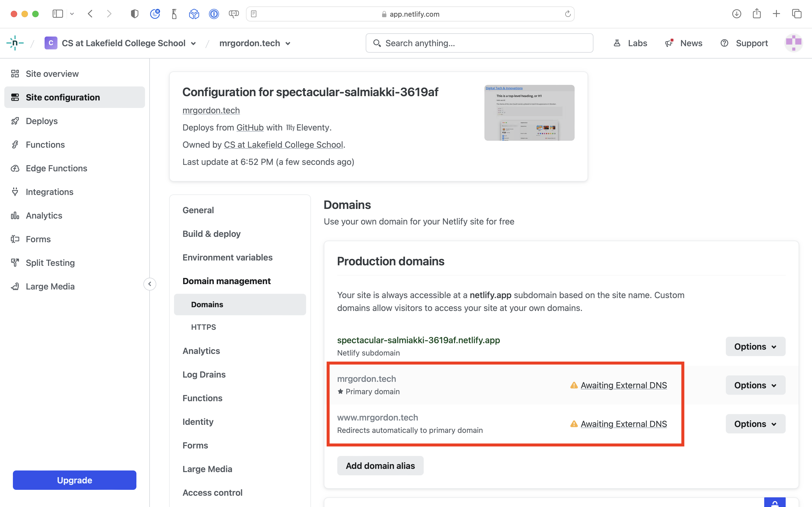
Task: Click the crescent-moon extension icon in Safari toolbar
Action: [155, 14]
